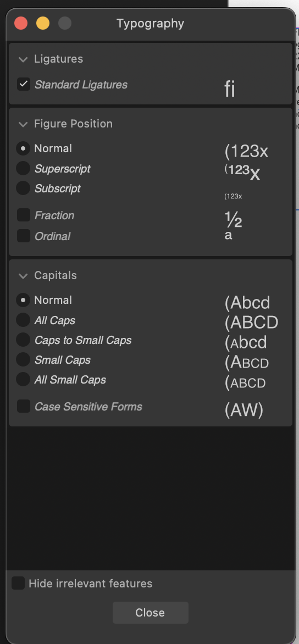299x644 pixels.
Task: Click the fi ligature preview glyph
Action: (230, 88)
